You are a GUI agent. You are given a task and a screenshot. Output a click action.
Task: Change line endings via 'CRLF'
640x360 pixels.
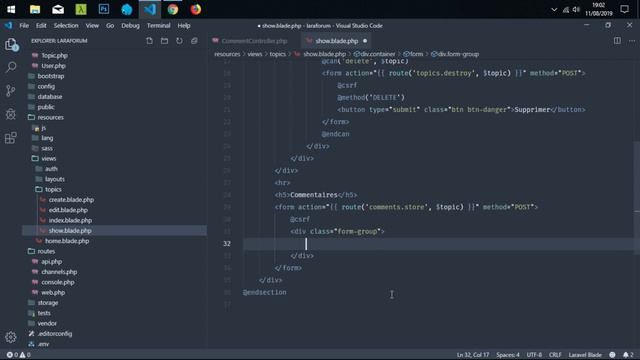coord(555,355)
